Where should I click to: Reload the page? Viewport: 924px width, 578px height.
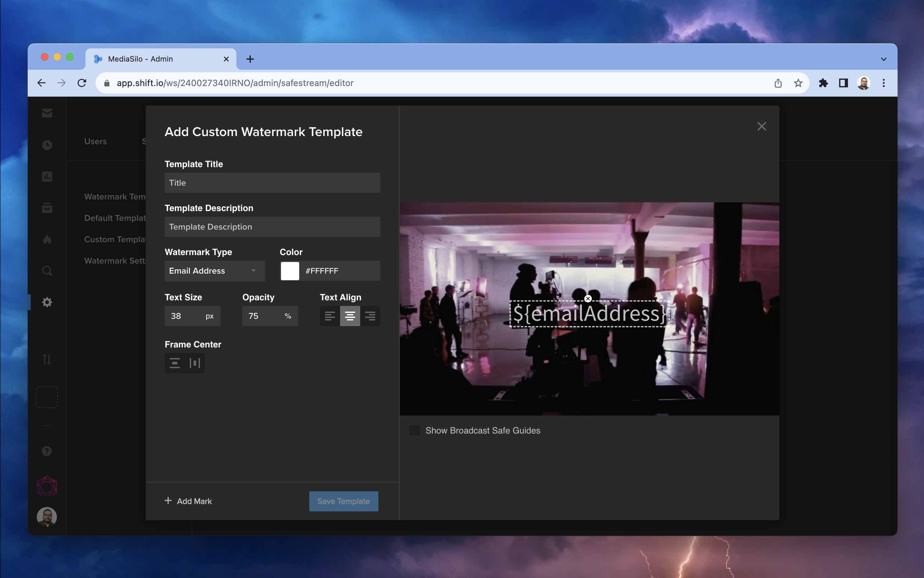[82, 83]
